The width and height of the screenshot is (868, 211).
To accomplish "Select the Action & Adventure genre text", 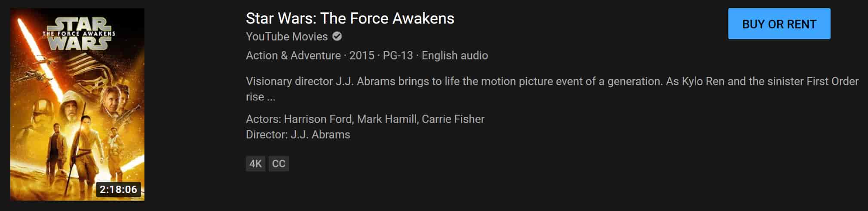I will pyautogui.click(x=293, y=55).
